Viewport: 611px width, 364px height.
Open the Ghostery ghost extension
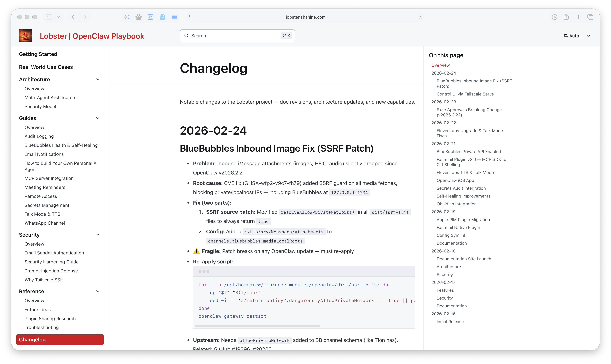point(163,17)
